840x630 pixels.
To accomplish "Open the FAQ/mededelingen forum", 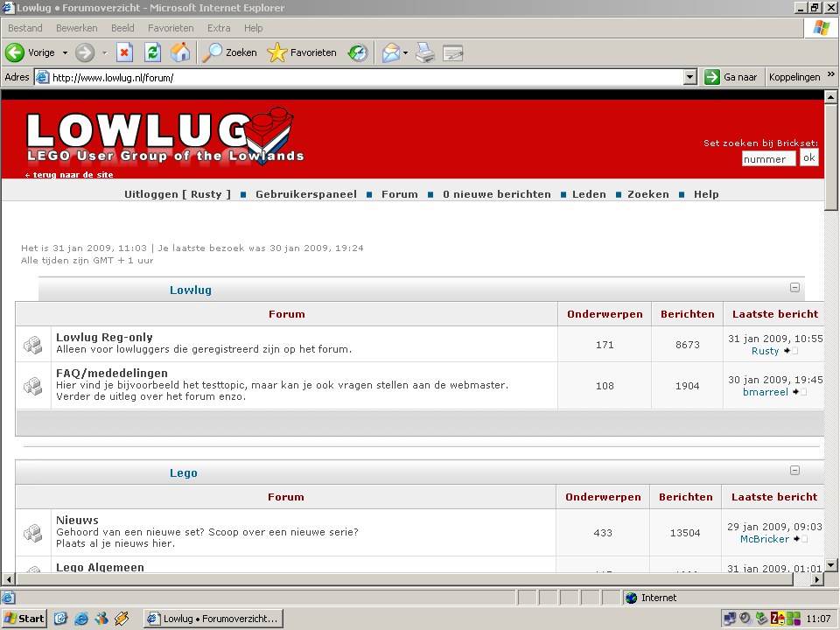I will pyautogui.click(x=112, y=373).
